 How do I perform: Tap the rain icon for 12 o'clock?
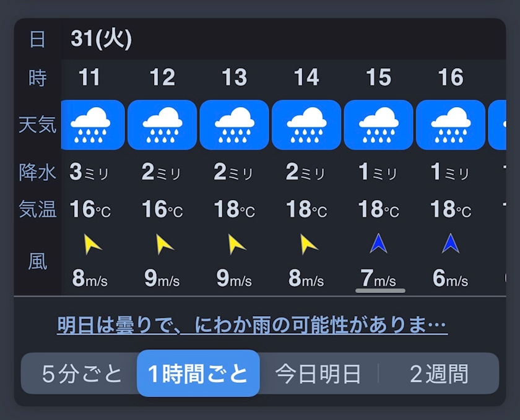162,125
